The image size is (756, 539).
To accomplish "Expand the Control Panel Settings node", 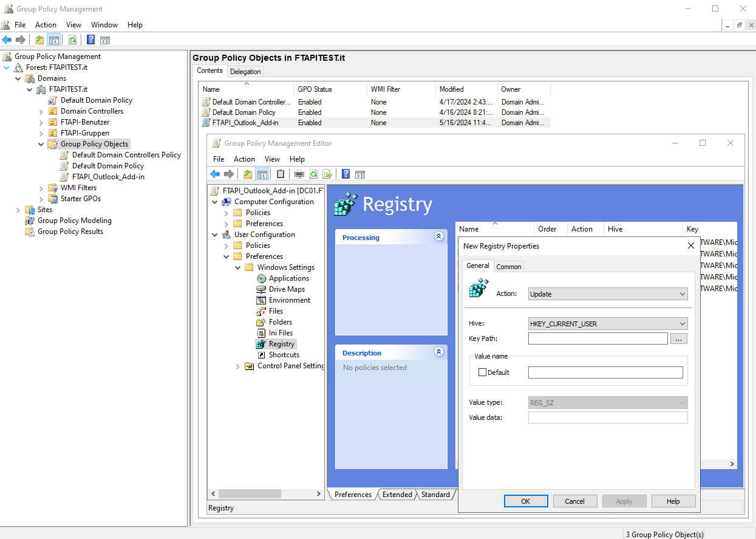I will [x=238, y=366].
